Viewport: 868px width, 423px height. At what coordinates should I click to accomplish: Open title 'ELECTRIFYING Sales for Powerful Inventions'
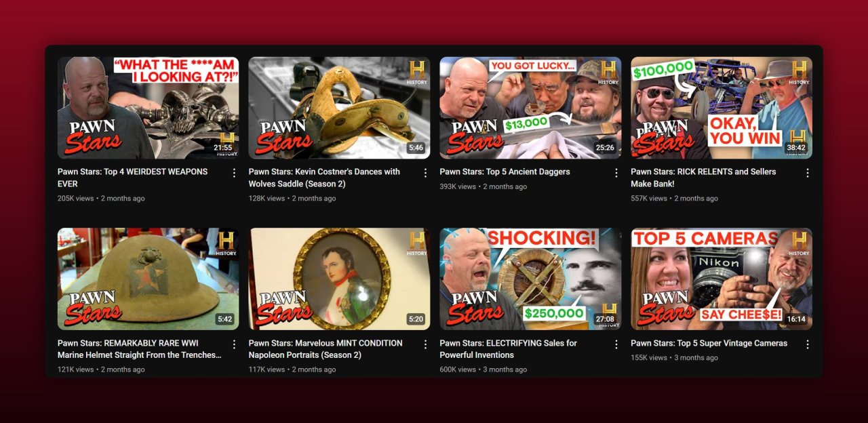509,349
